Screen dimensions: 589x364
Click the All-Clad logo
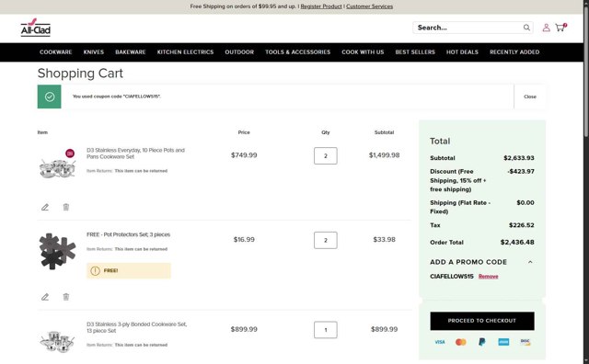tap(35, 28)
